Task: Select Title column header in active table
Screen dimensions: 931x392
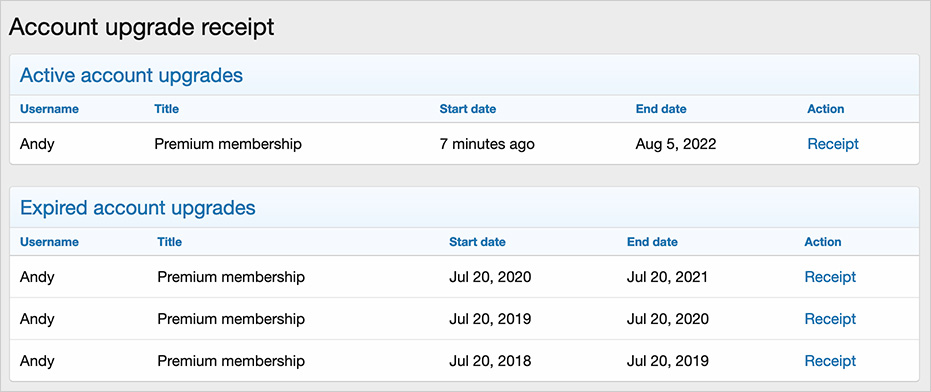Action: click(x=166, y=109)
